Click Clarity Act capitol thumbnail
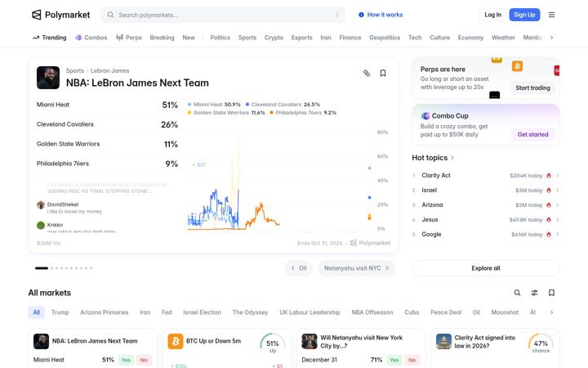Screen dimensions: 588x368 (x=443, y=341)
